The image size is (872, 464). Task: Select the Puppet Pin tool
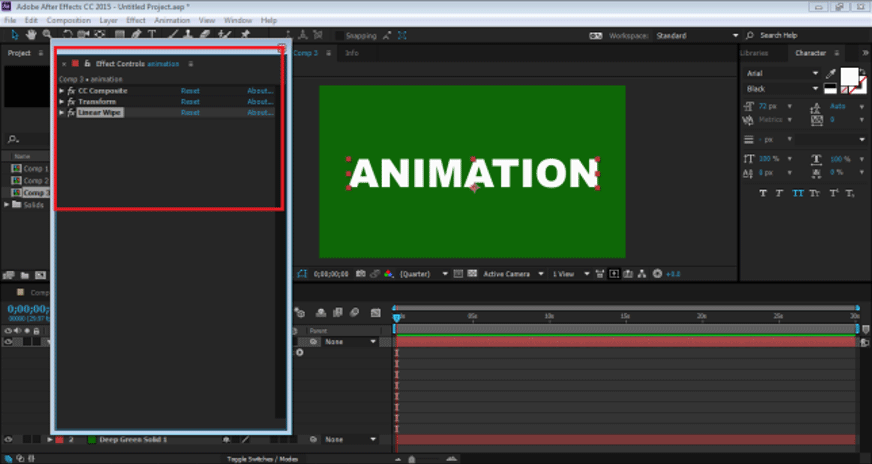pyautogui.click(x=245, y=34)
